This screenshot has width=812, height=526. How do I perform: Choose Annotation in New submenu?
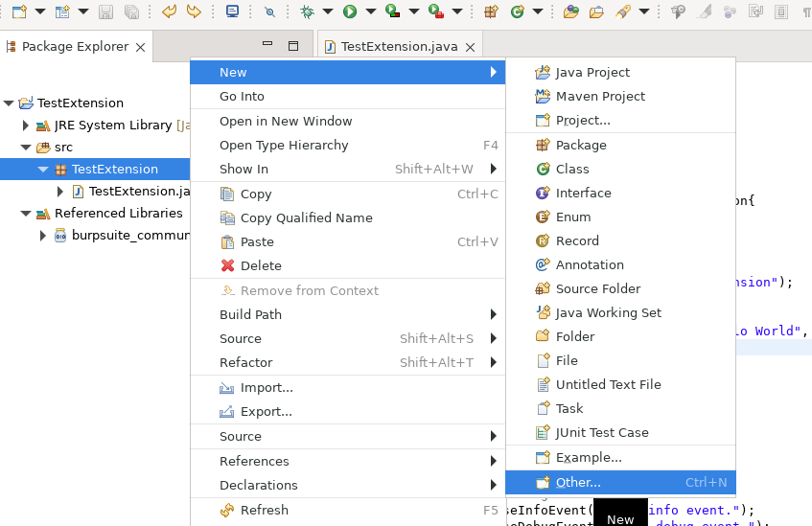tap(589, 264)
